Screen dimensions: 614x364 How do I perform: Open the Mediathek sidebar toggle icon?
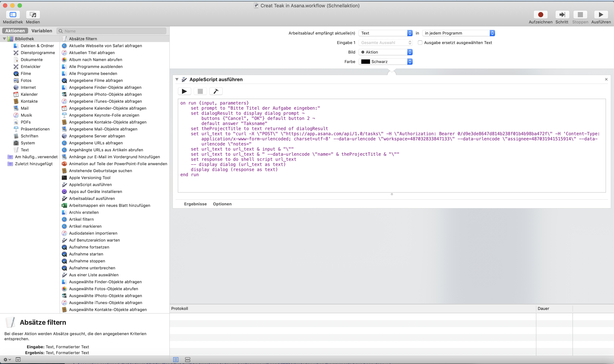[x=12, y=15]
